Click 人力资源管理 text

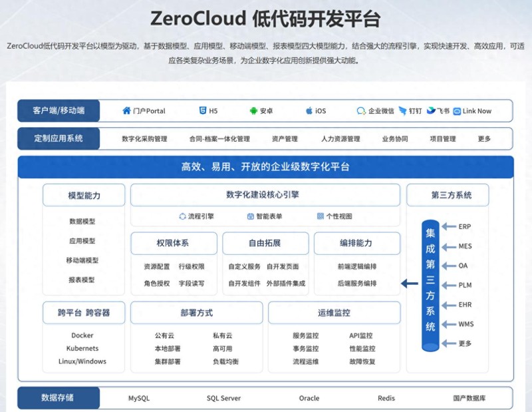tap(340, 139)
